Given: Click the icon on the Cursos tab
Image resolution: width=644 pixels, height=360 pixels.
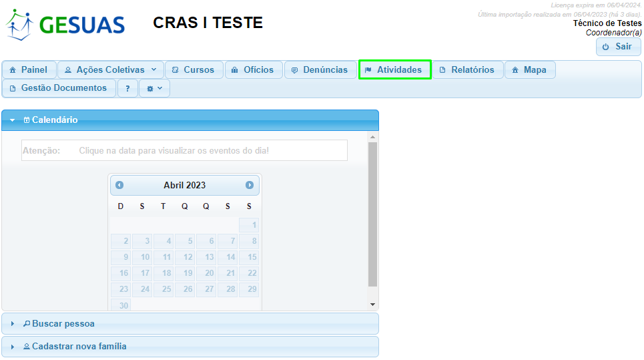Looking at the screenshot, I should 176,70.
